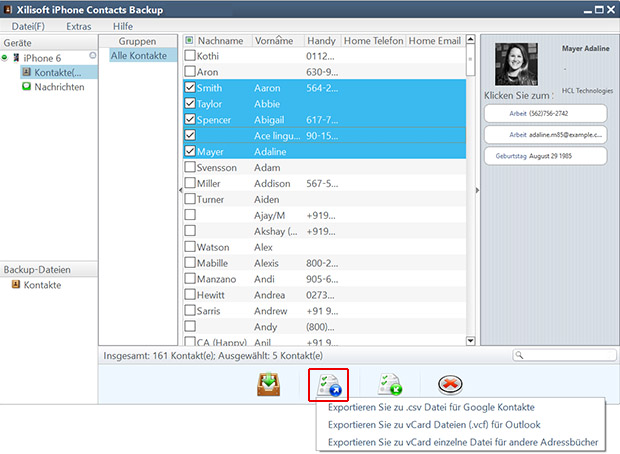The image size is (620, 454).
Task: Click the Xilisoft app icon in title bar
Action: point(8,9)
